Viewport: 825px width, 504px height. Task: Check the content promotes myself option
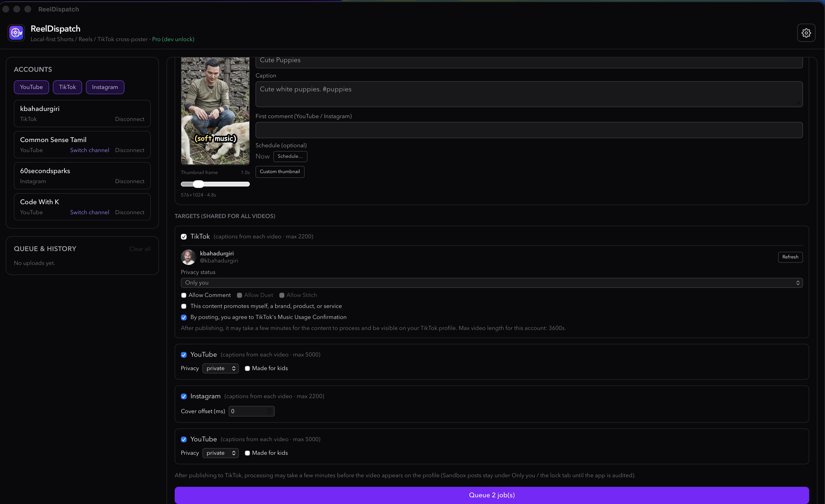[184, 306]
